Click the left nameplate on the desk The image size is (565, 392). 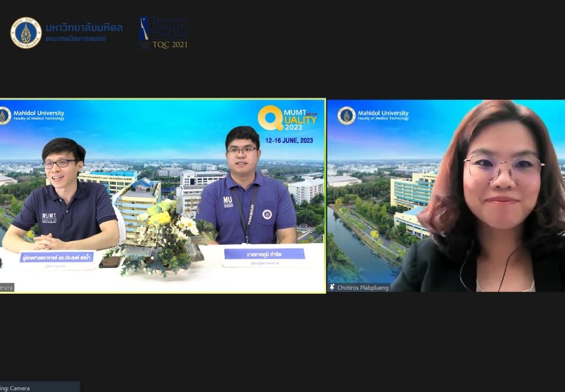tap(56, 258)
